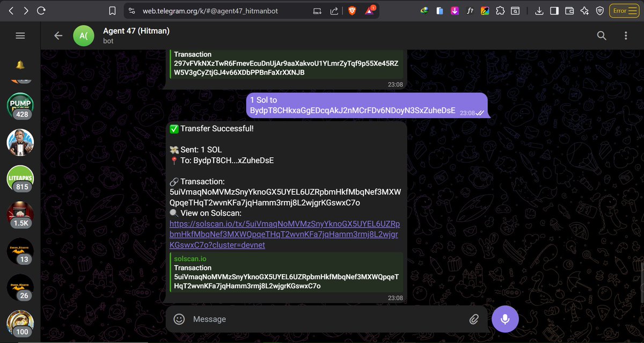Click the BydpT8CHkxaGgEDcq wallet address in sent message
644x343 pixels.
click(353, 111)
